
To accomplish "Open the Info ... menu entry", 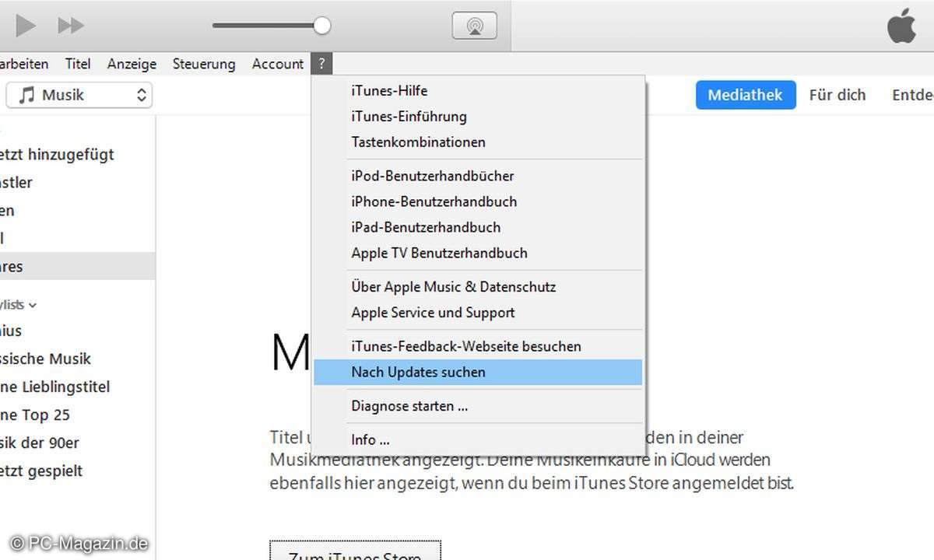I will click(x=478, y=439).
